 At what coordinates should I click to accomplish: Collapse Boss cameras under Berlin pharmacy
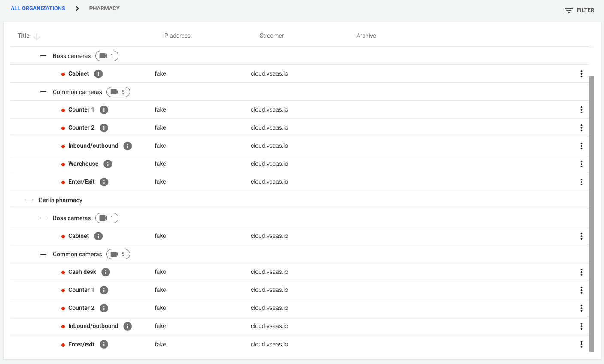[43, 218]
